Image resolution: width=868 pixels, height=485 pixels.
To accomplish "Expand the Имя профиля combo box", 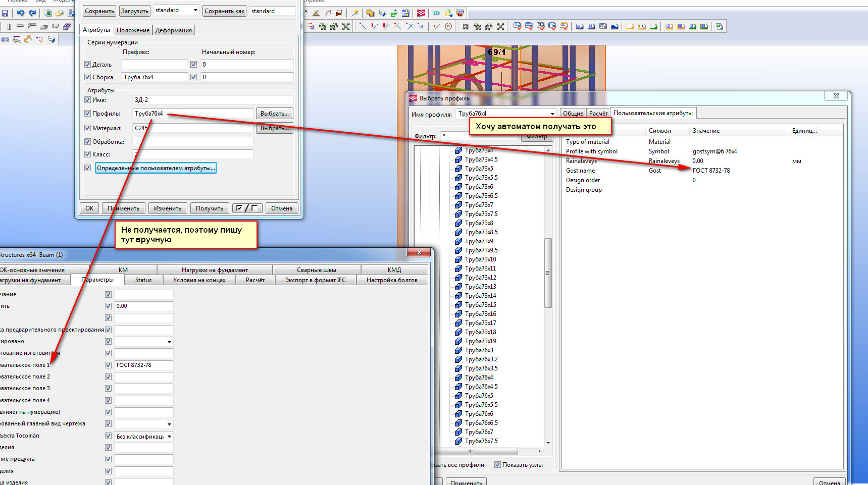I will [x=552, y=114].
